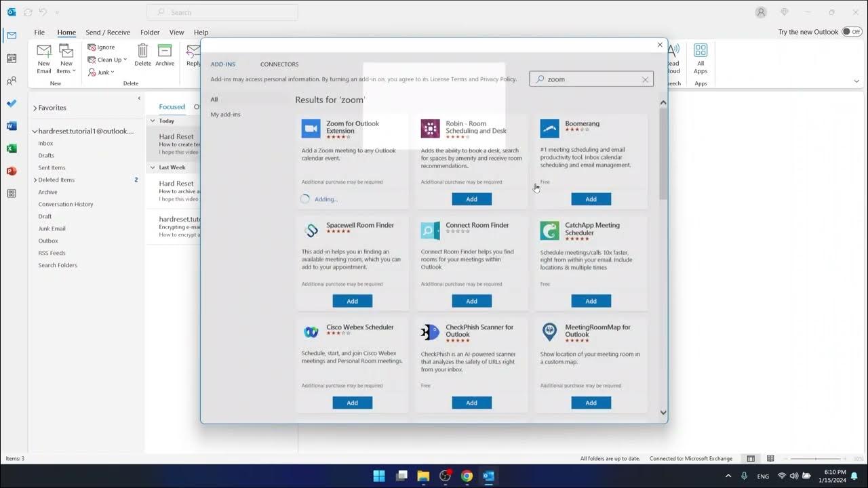Open the Home ribbon menu
The image size is (868, 488).
pyautogui.click(x=66, y=32)
